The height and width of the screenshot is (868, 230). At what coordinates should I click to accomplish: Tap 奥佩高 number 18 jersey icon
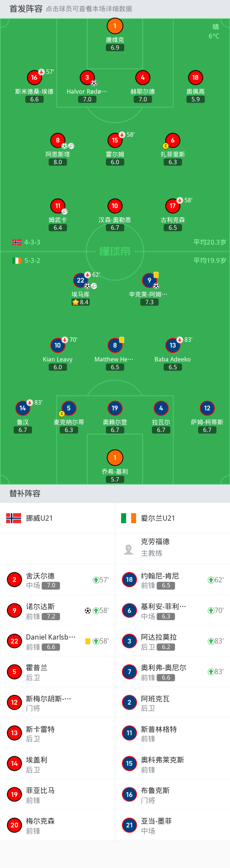195,77
